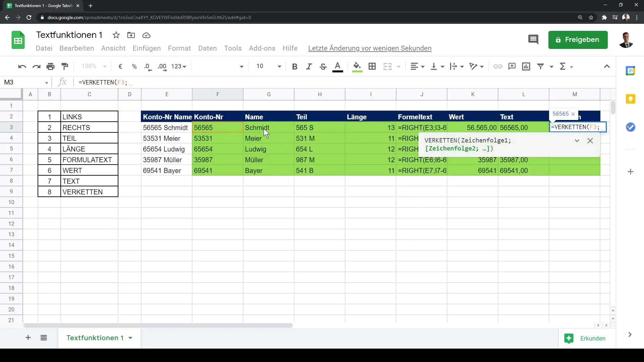Open the Borders tool

(x=372, y=66)
